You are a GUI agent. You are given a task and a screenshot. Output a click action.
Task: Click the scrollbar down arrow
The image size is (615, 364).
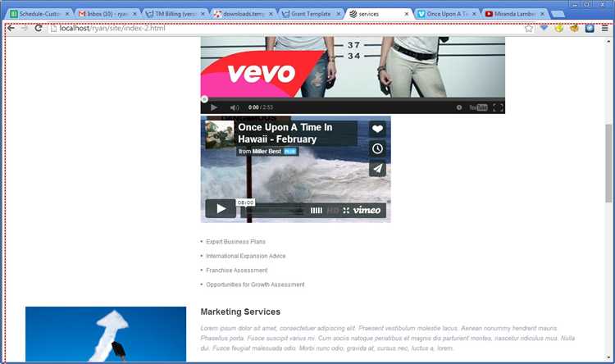pos(608,357)
